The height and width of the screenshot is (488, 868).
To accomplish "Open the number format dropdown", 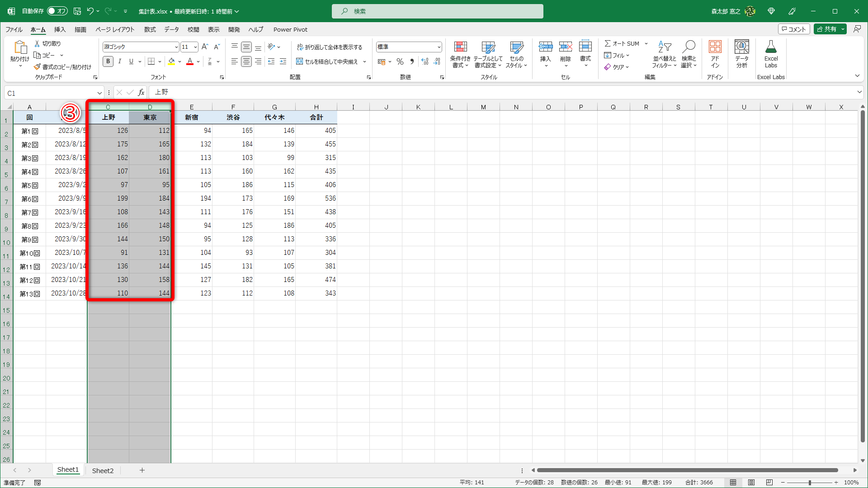I will click(439, 47).
